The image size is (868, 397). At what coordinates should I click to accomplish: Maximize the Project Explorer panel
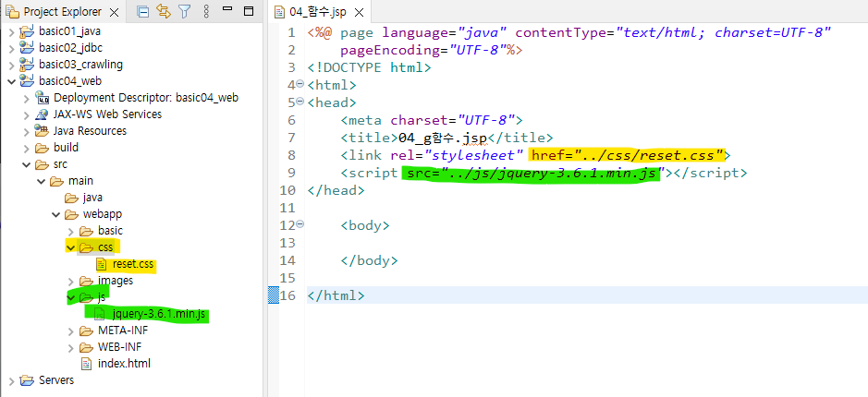(x=249, y=10)
